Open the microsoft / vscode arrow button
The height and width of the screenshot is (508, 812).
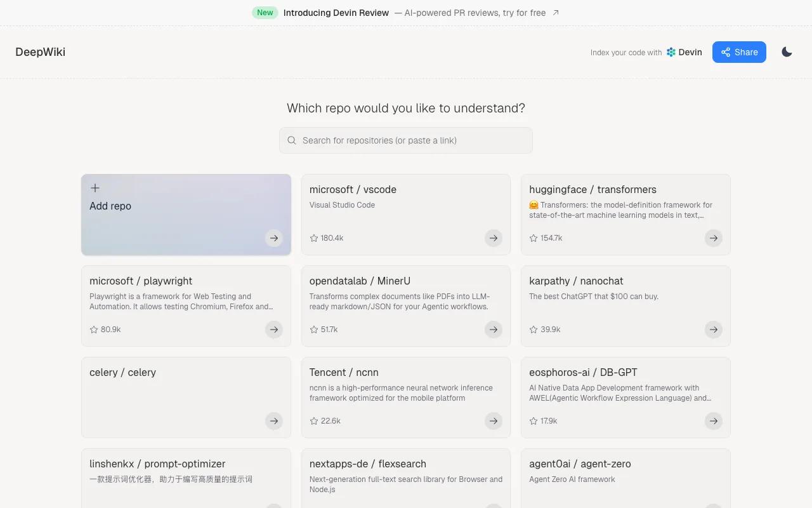click(494, 238)
